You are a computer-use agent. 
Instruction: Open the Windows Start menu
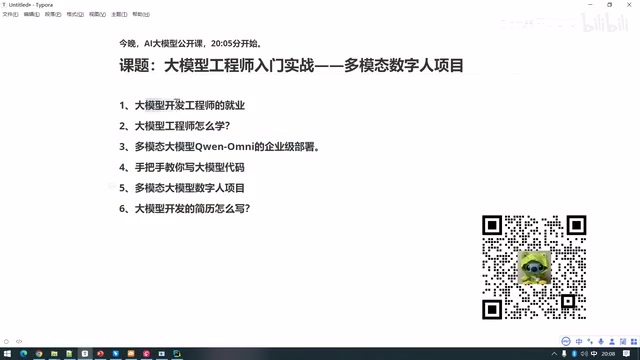7,353
